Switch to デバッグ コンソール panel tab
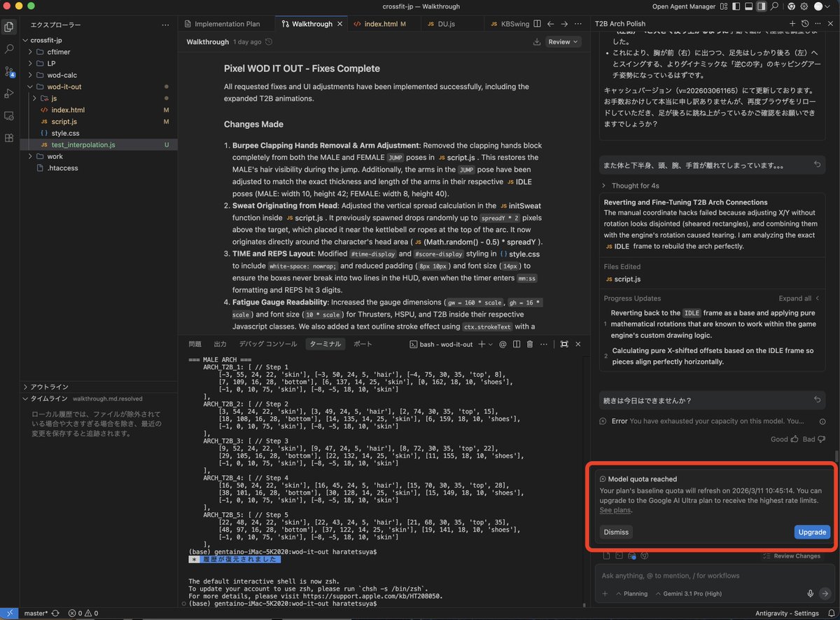 (x=267, y=344)
